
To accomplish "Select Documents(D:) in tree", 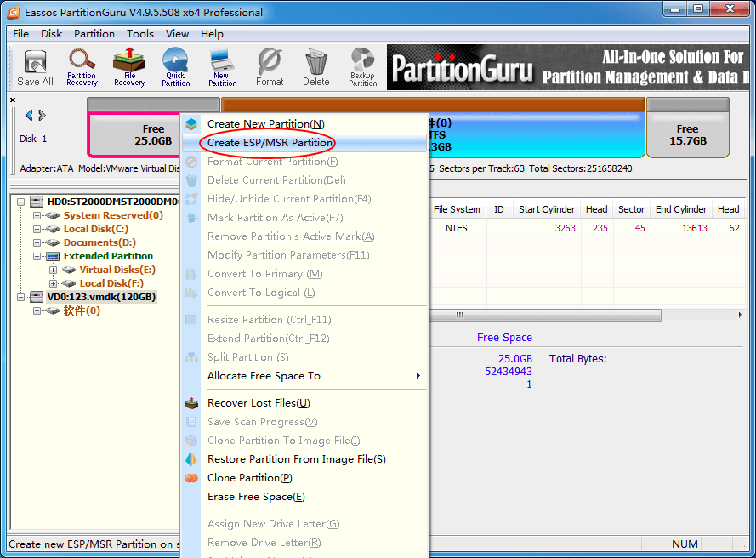I will [x=99, y=242].
